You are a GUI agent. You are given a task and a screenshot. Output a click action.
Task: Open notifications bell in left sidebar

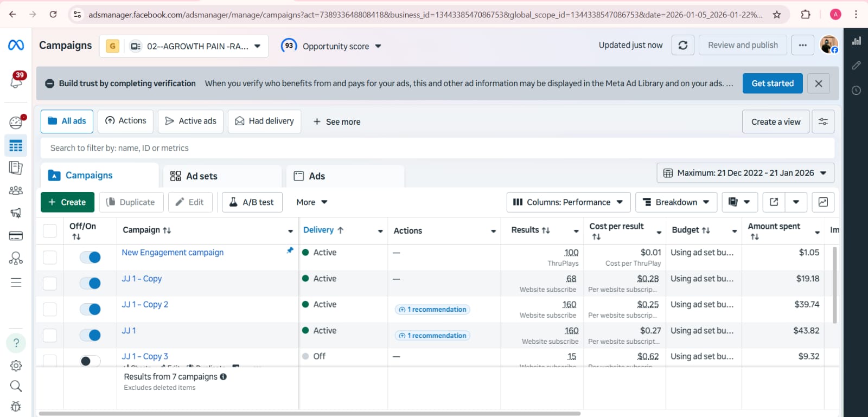coord(16,81)
